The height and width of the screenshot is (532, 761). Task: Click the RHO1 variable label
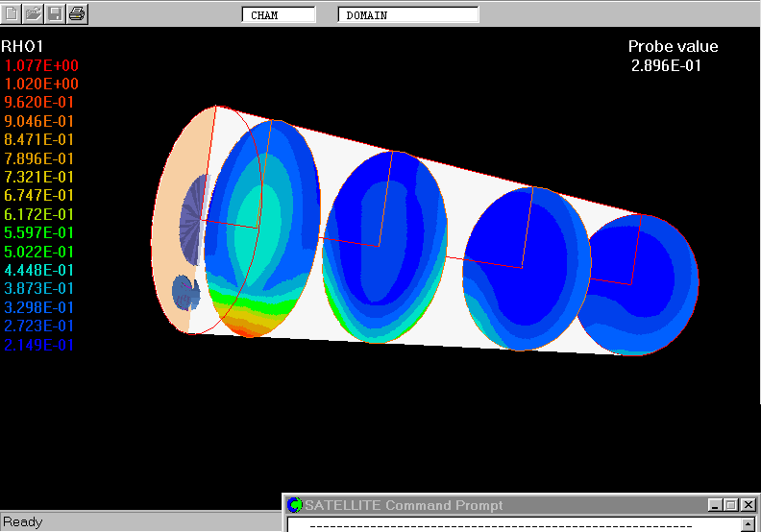click(22, 46)
